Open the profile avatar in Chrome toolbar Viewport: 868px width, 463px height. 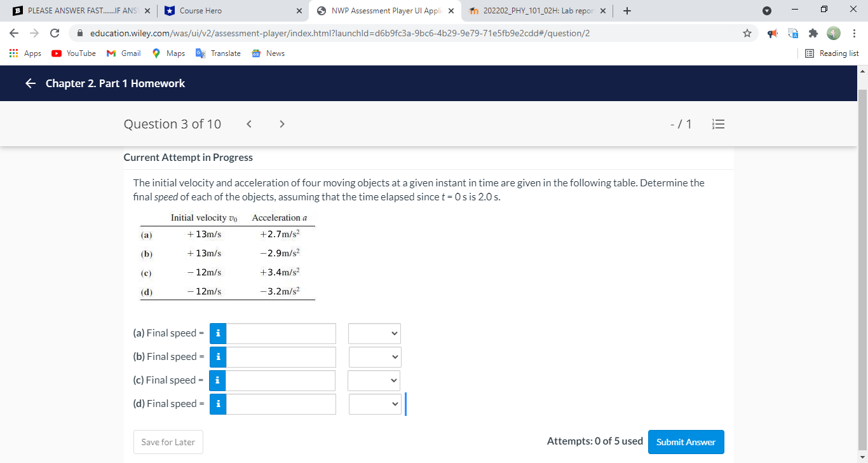click(834, 33)
